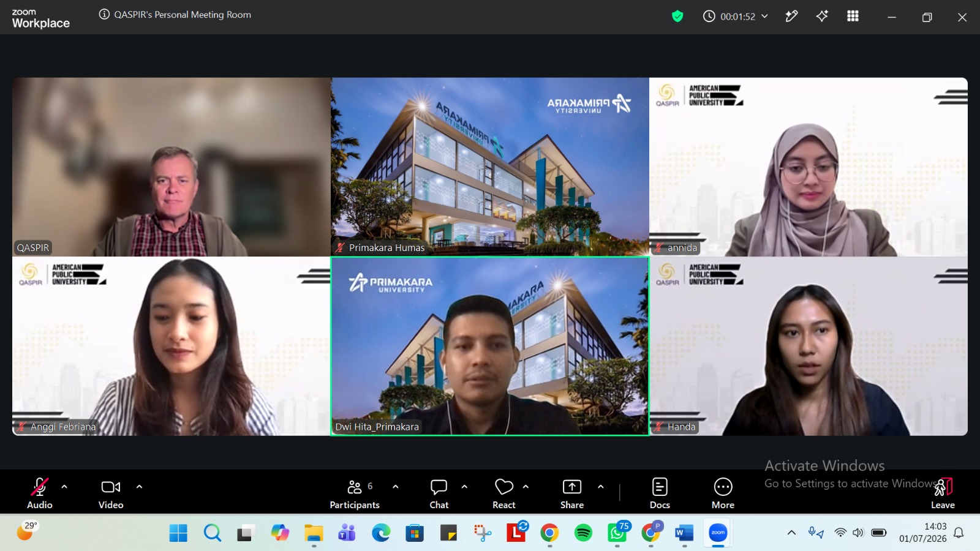This screenshot has height=551, width=980.
Task: Change view layout with grid icon
Action: [853, 17]
